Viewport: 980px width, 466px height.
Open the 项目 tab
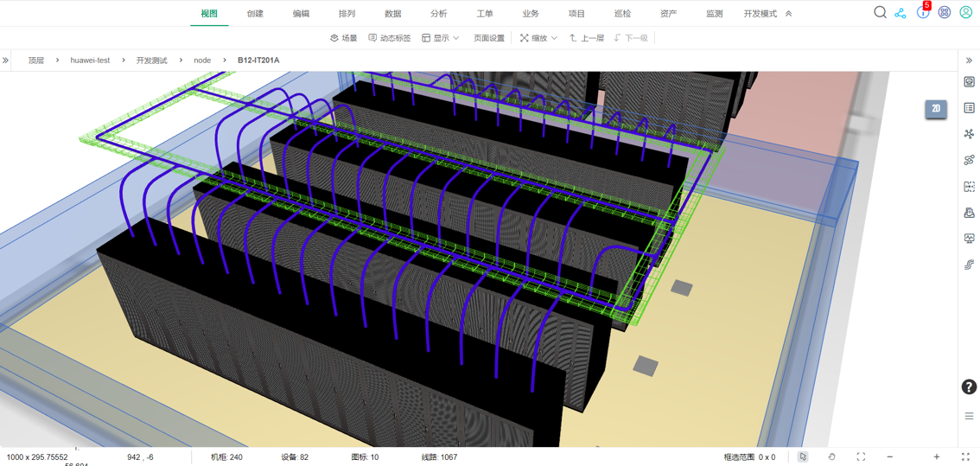coord(577,14)
